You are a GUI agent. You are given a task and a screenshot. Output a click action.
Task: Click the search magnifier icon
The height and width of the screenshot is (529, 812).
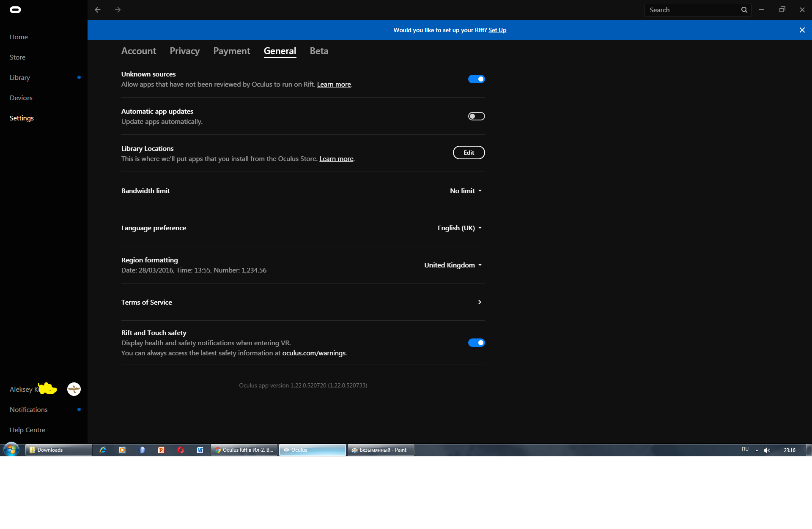pos(744,10)
